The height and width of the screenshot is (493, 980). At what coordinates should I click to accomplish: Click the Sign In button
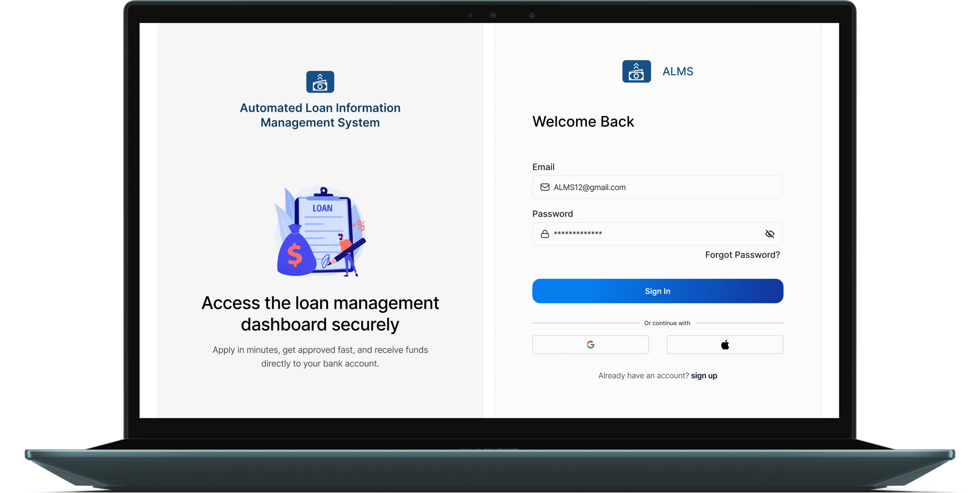point(657,291)
